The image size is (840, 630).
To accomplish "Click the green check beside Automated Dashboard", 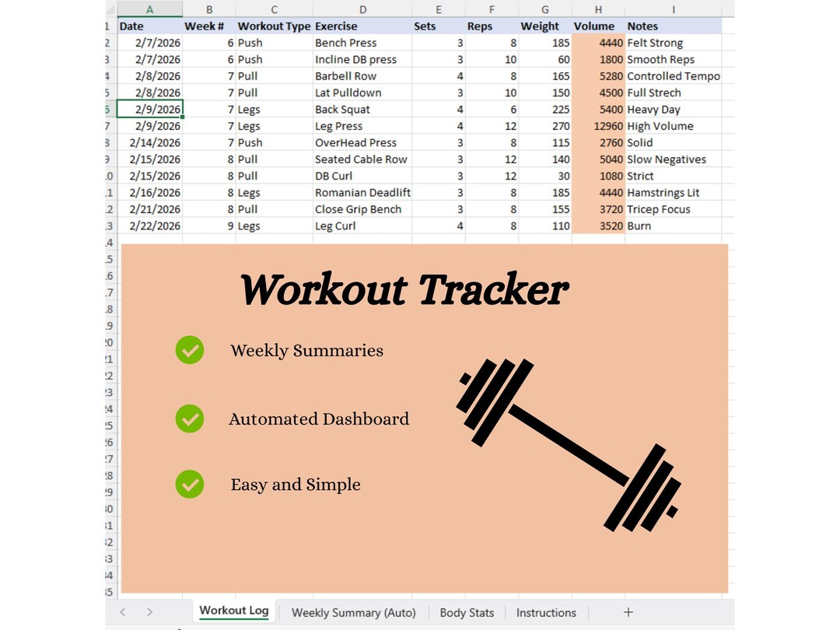I will tap(190, 418).
